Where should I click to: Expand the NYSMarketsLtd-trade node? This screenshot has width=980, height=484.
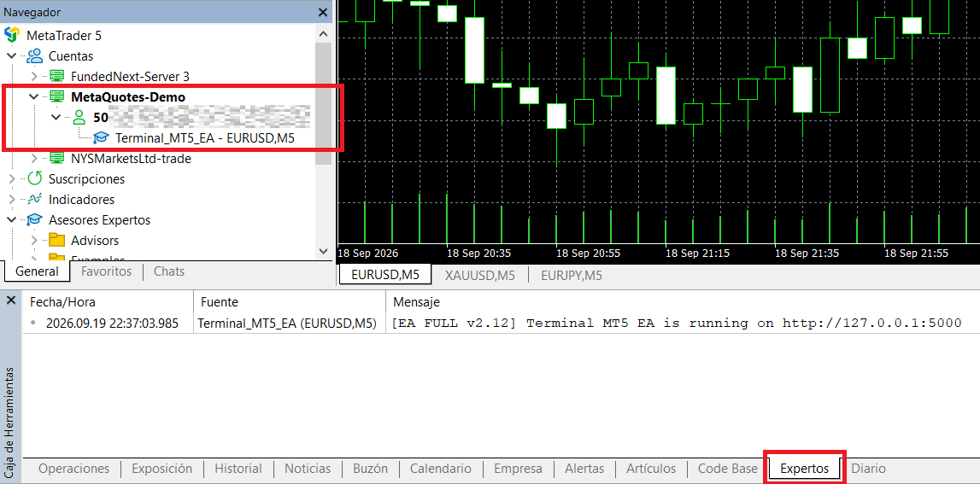point(34,159)
